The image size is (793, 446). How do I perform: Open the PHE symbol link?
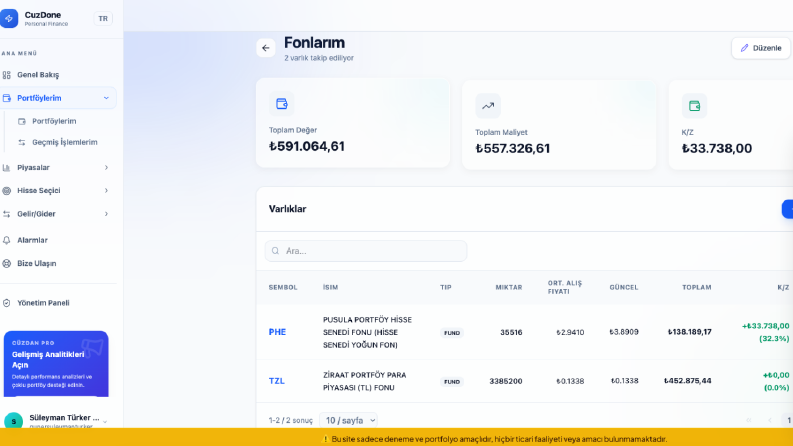(277, 332)
